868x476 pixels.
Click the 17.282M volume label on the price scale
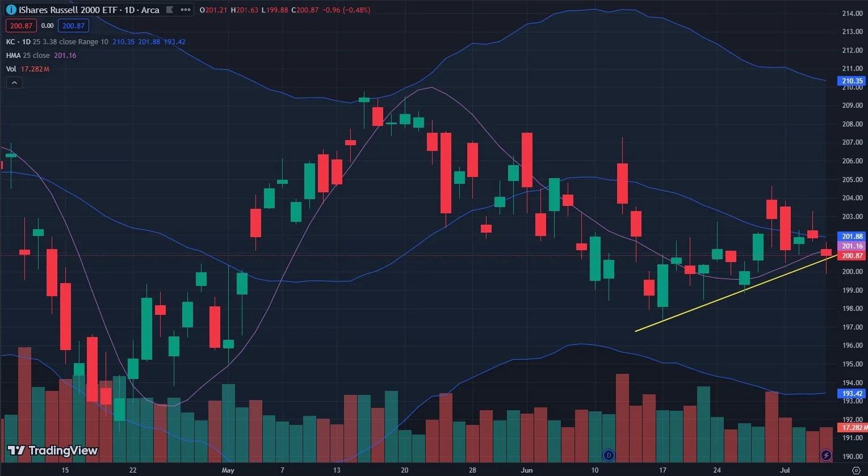[x=853, y=428]
